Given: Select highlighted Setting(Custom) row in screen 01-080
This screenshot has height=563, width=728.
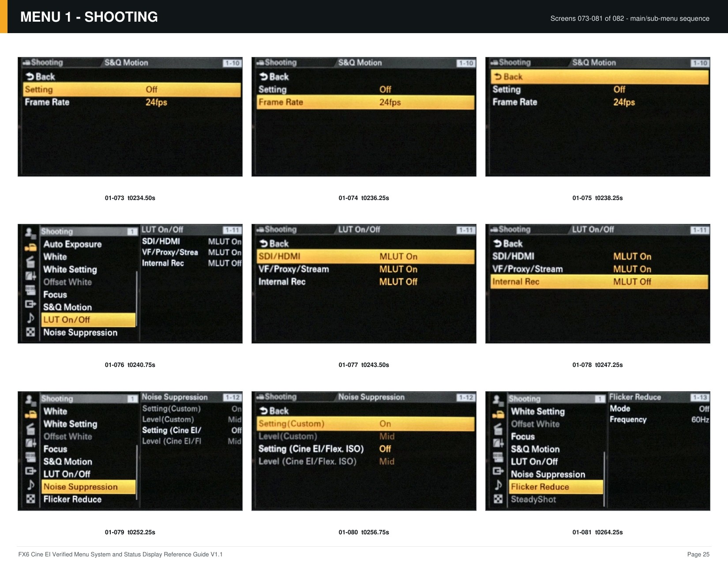Looking at the screenshot, I should click(x=366, y=424).
